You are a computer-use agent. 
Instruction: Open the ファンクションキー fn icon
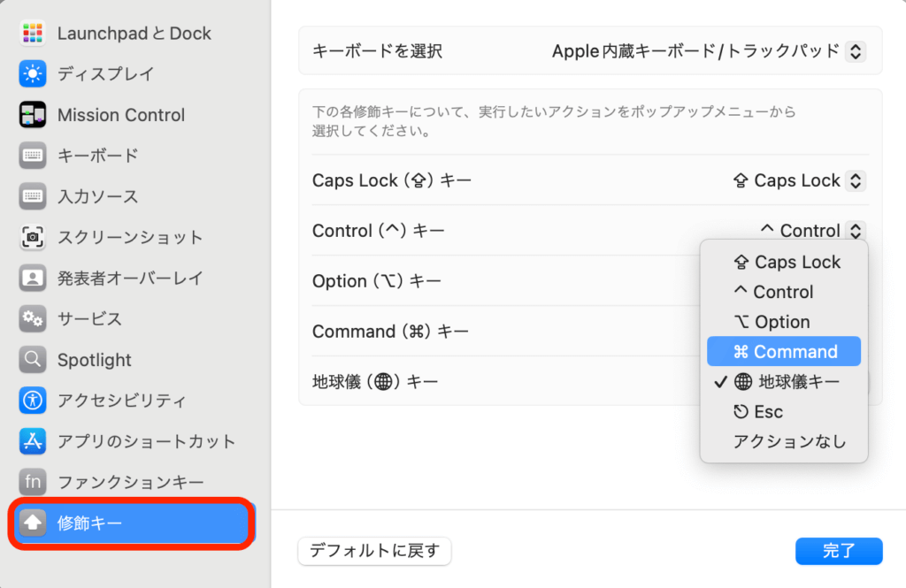tap(33, 482)
